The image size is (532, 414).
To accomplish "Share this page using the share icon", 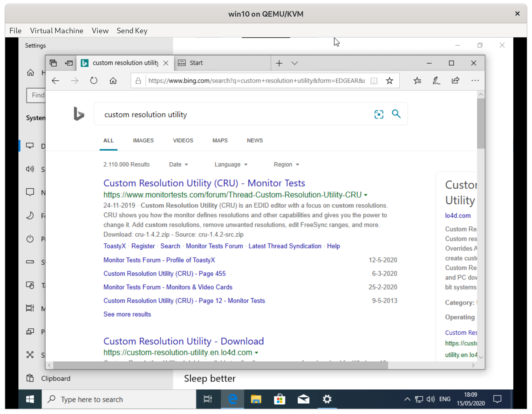I will 456,81.
